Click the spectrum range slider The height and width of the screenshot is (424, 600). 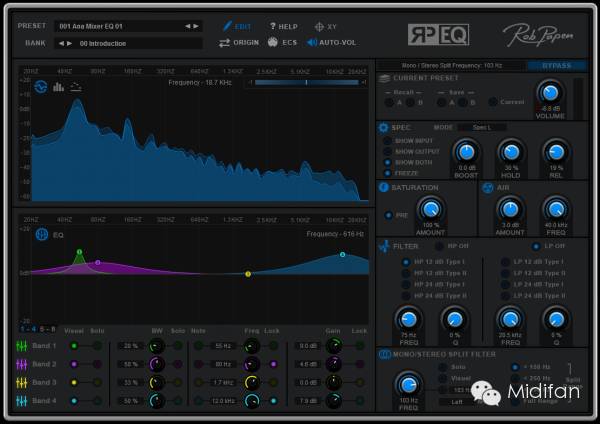(x=307, y=82)
